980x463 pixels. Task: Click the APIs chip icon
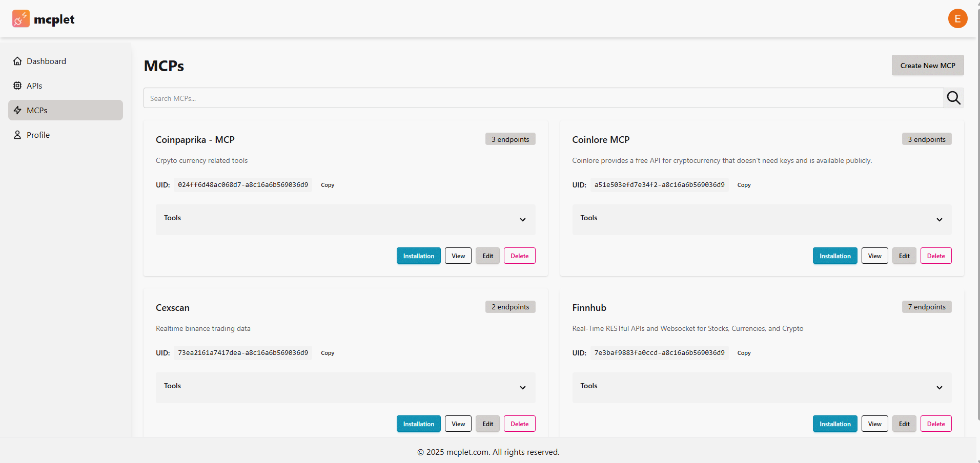click(17, 86)
